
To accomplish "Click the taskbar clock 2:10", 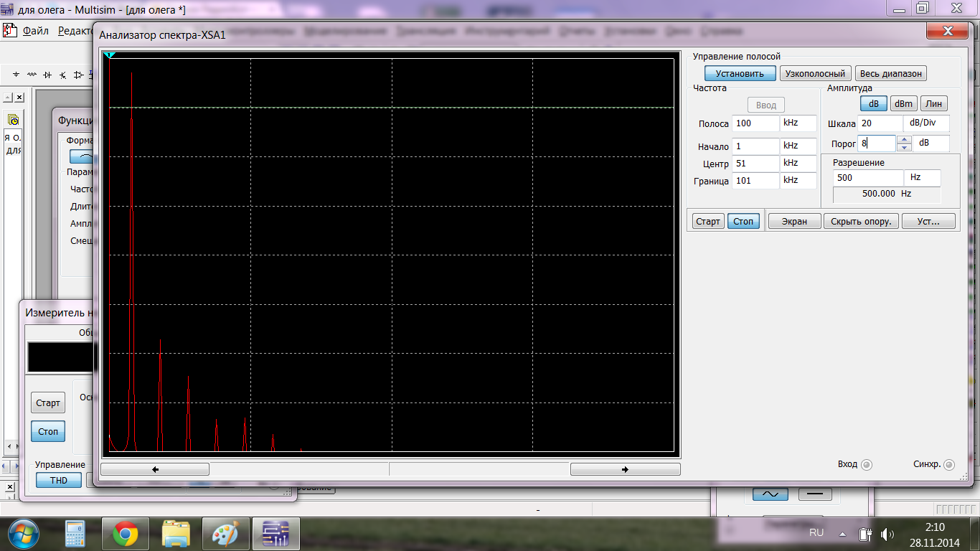I will (935, 527).
